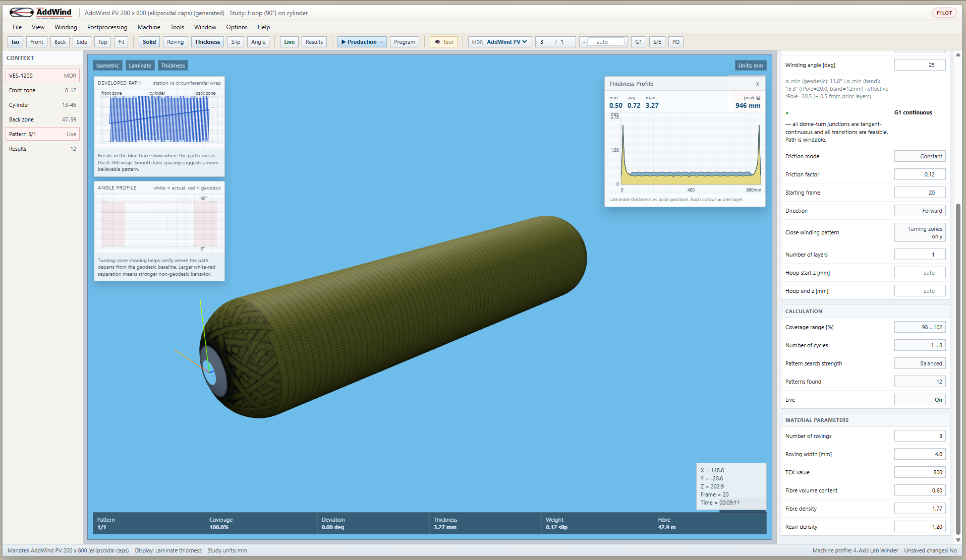Open the Winding menu
Screen dimensions: 966x560
(x=66, y=27)
